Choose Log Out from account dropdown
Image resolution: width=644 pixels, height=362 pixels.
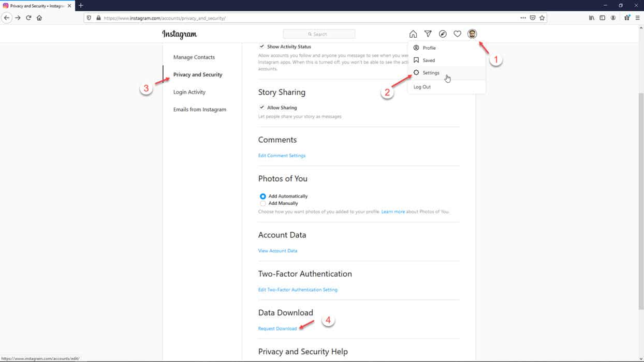[447, 87]
